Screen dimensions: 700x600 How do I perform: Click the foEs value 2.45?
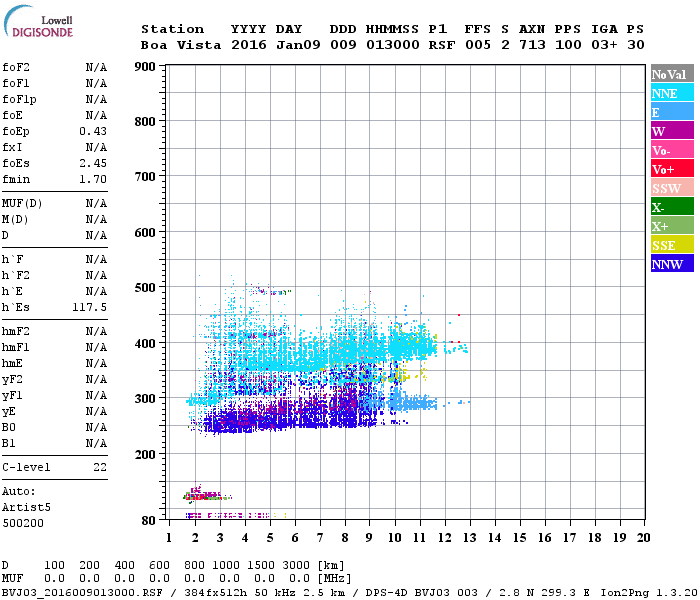tap(93, 163)
